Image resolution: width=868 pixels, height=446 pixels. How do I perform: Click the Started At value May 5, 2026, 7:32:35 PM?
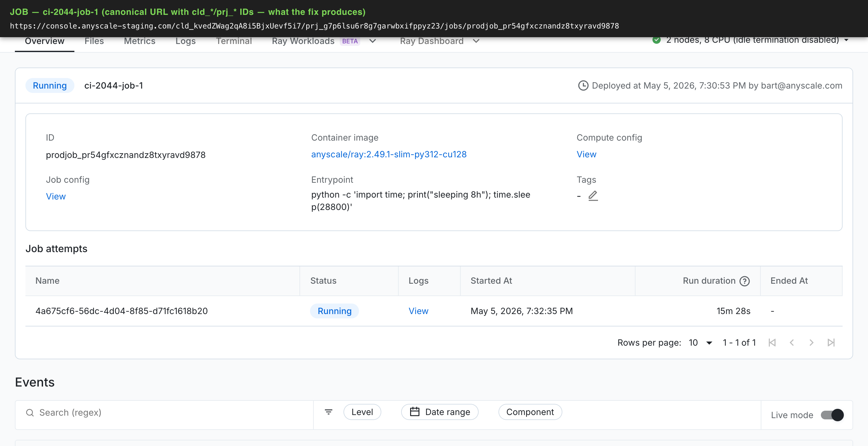click(x=521, y=311)
